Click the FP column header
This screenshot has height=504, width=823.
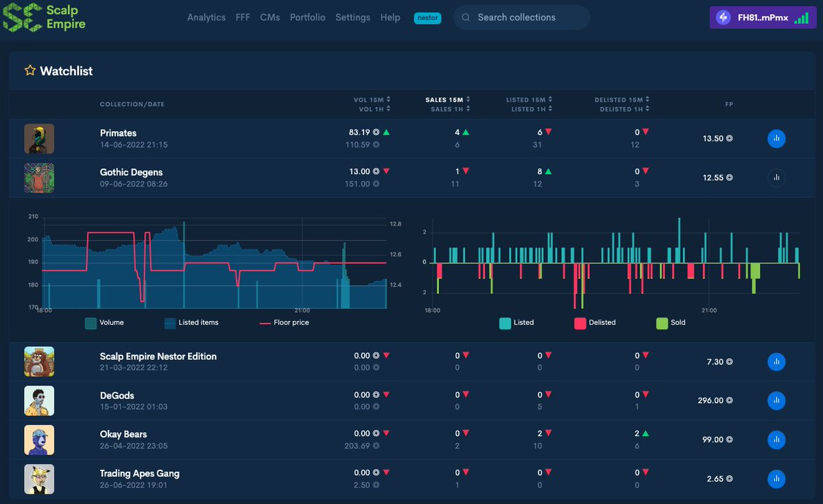[x=729, y=104]
